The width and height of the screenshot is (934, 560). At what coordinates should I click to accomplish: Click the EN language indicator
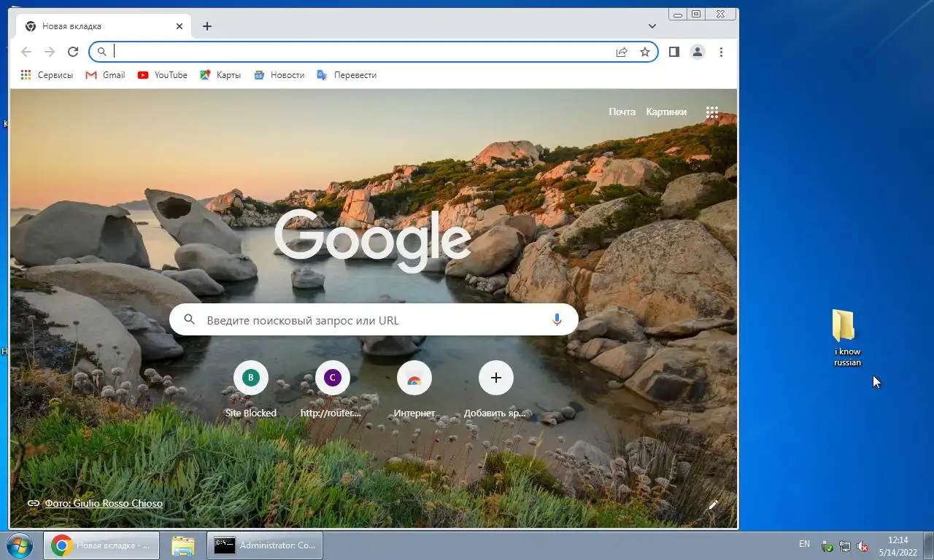(804, 544)
